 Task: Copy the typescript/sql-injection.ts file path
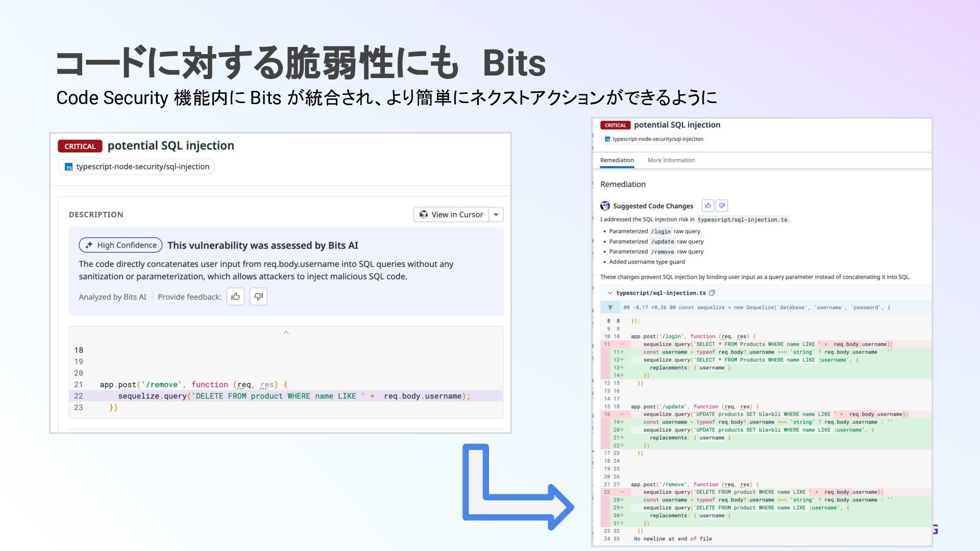[x=712, y=293]
